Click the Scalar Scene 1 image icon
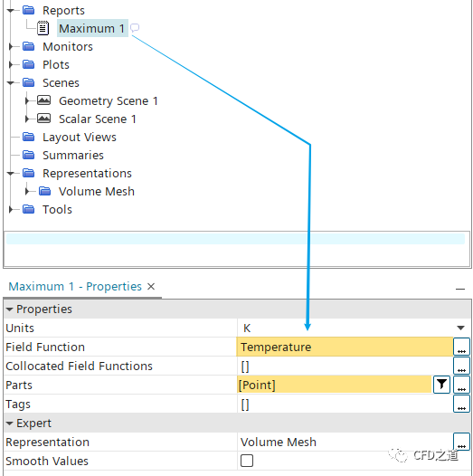Viewport: 473px width, 476px height. pyautogui.click(x=43, y=119)
